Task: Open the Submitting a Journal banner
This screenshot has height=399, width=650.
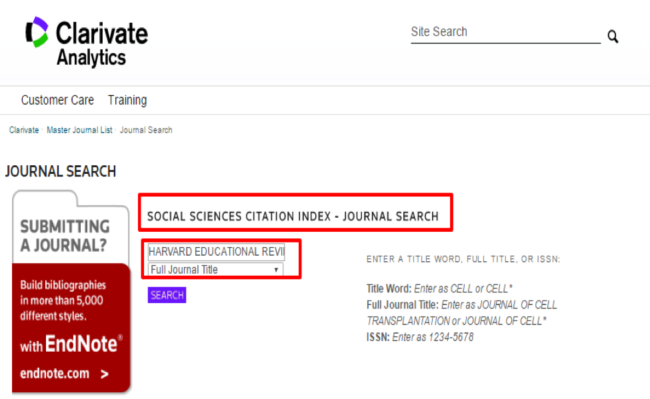Action: coord(65,236)
